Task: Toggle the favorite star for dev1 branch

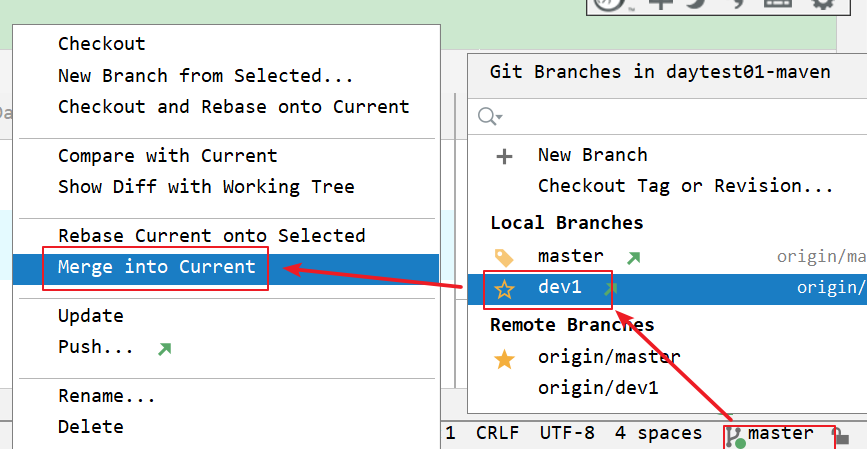Action: coord(505,289)
